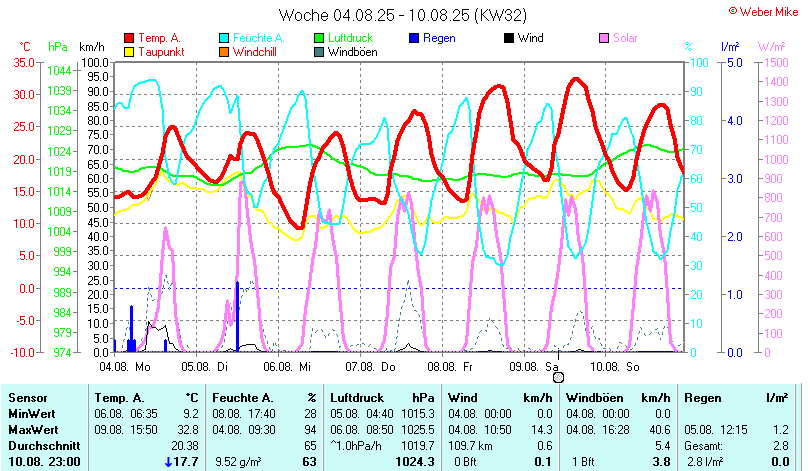The width and height of the screenshot is (810, 471).
Task: Click the red Temp. A. legend swatch
Action: (129, 38)
